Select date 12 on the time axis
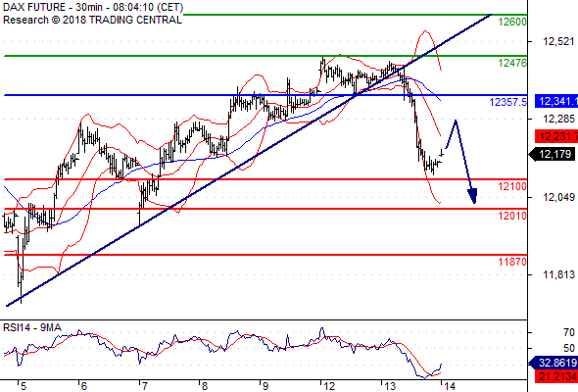 click(x=329, y=386)
